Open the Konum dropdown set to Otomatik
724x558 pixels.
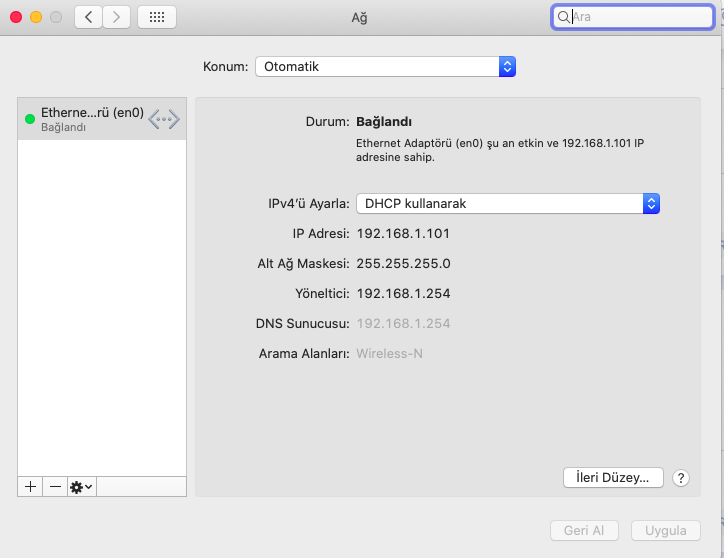pyautogui.click(x=385, y=67)
